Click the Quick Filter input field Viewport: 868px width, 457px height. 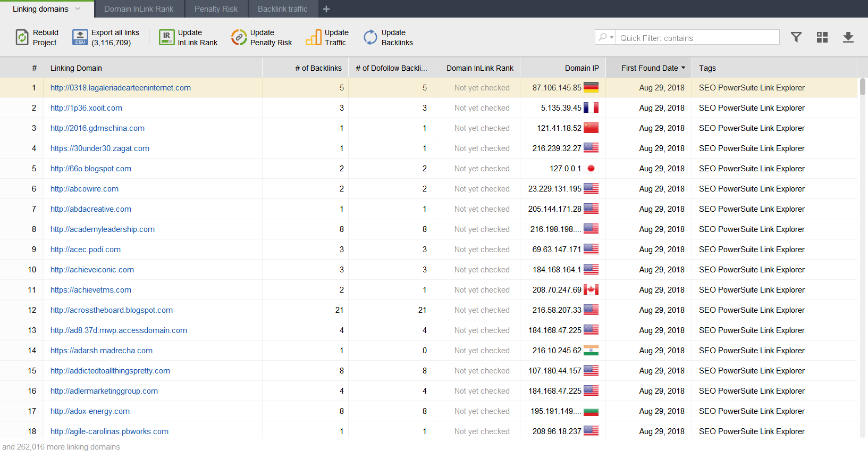click(696, 38)
